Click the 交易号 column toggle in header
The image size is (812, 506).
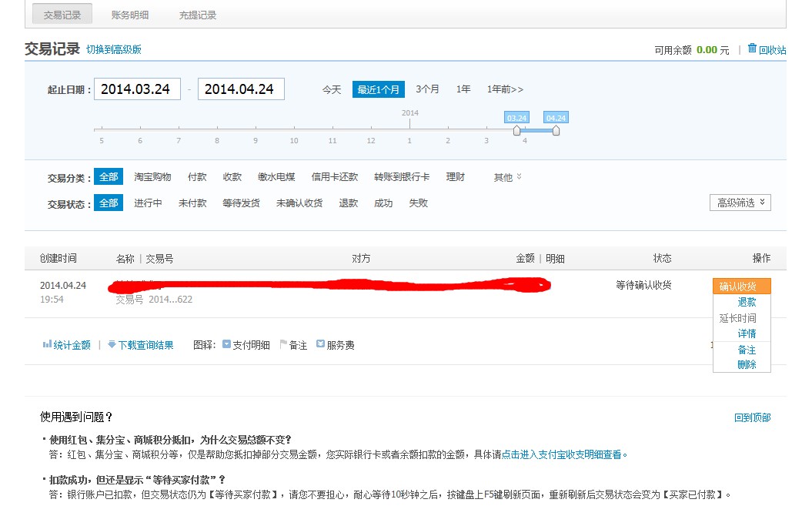pos(159,258)
